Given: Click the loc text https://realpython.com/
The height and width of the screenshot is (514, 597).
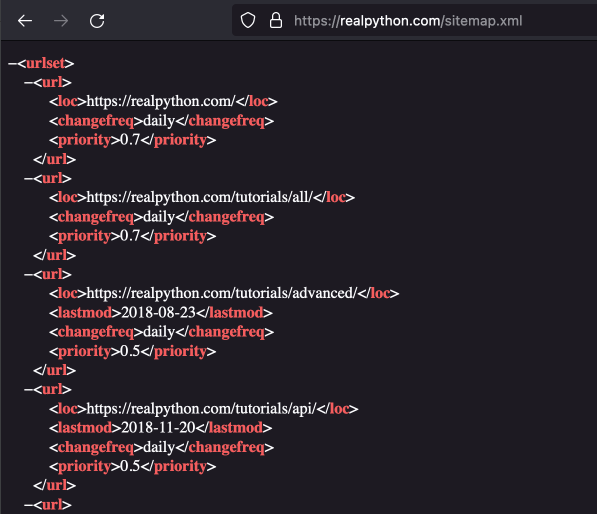Looking at the screenshot, I should tap(161, 101).
